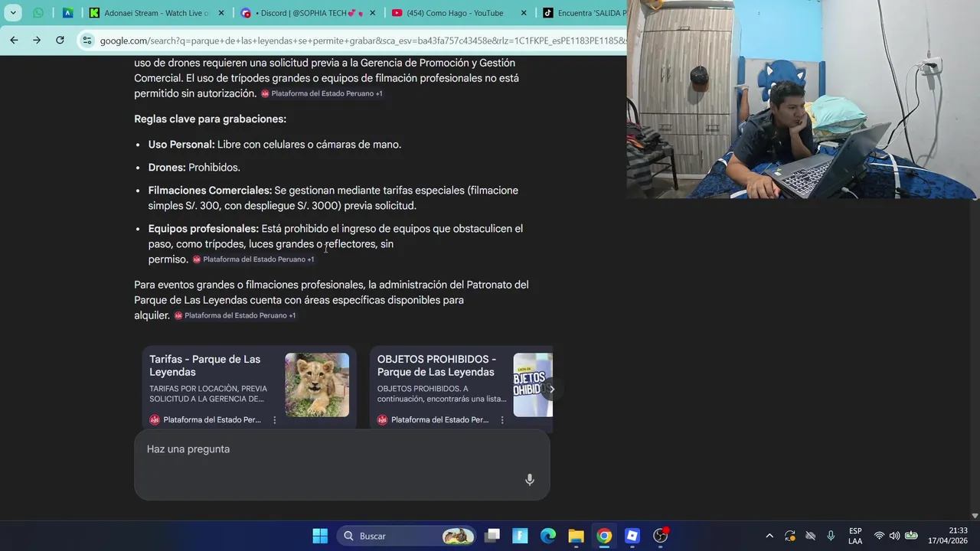Go back to the previous page
The width and height of the screenshot is (980, 551).
(14, 41)
